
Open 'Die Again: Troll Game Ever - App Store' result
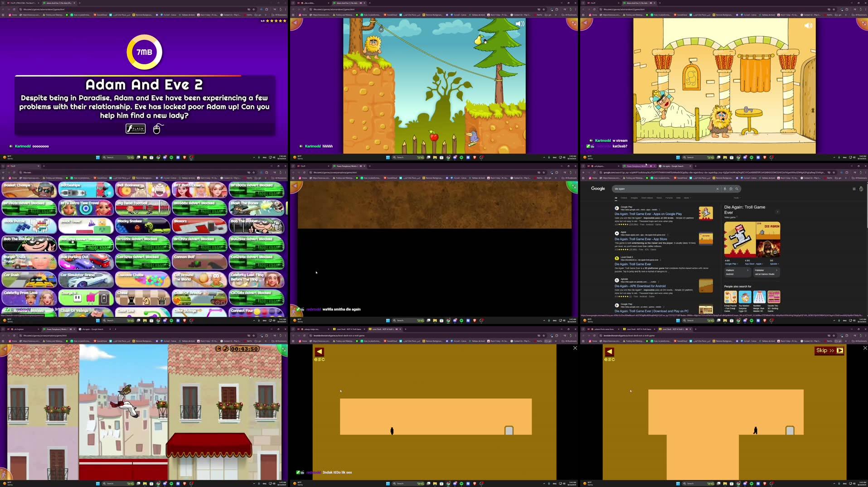[640, 239]
